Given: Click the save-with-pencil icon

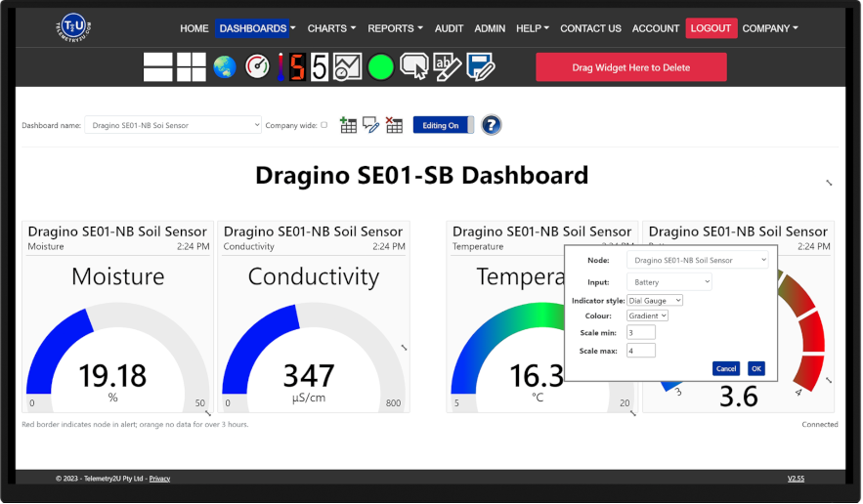Looking at the screenshot, I should point(481,67).
